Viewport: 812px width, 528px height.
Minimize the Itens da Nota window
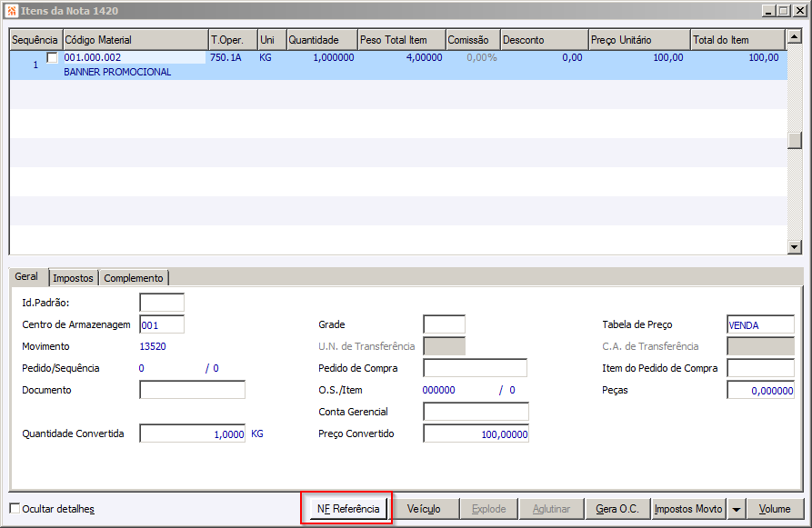point(769,10)
